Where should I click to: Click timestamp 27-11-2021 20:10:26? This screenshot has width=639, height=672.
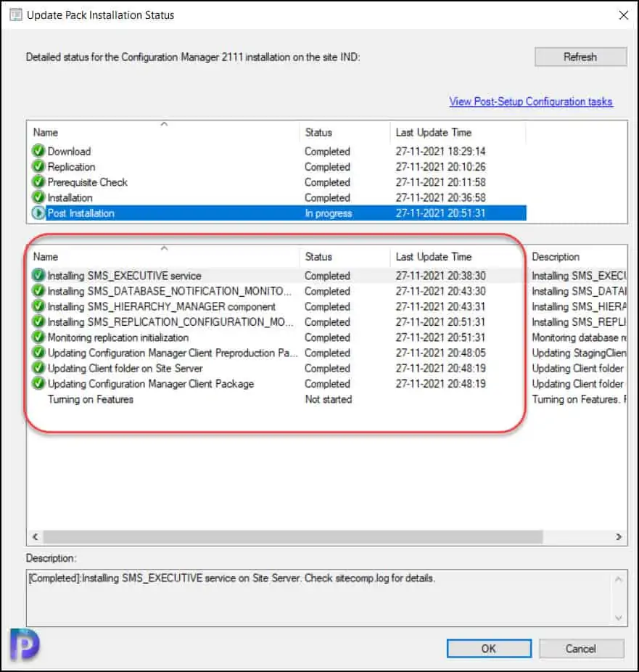coord(441,166)
